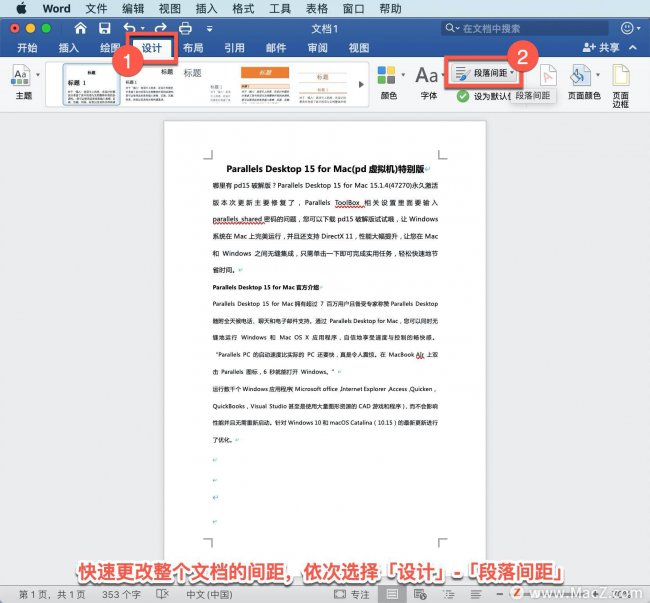Switch to the 审阅 tab

(318, 48)
